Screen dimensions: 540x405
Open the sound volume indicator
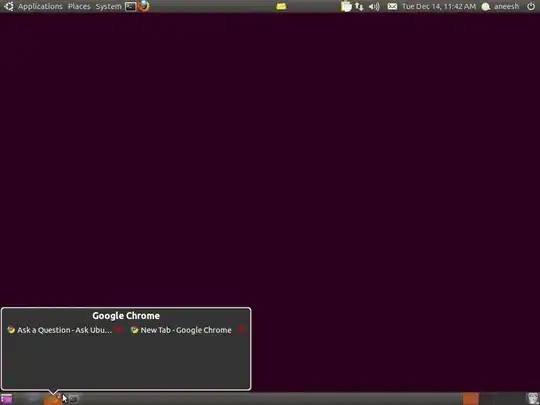coord(374,6)
